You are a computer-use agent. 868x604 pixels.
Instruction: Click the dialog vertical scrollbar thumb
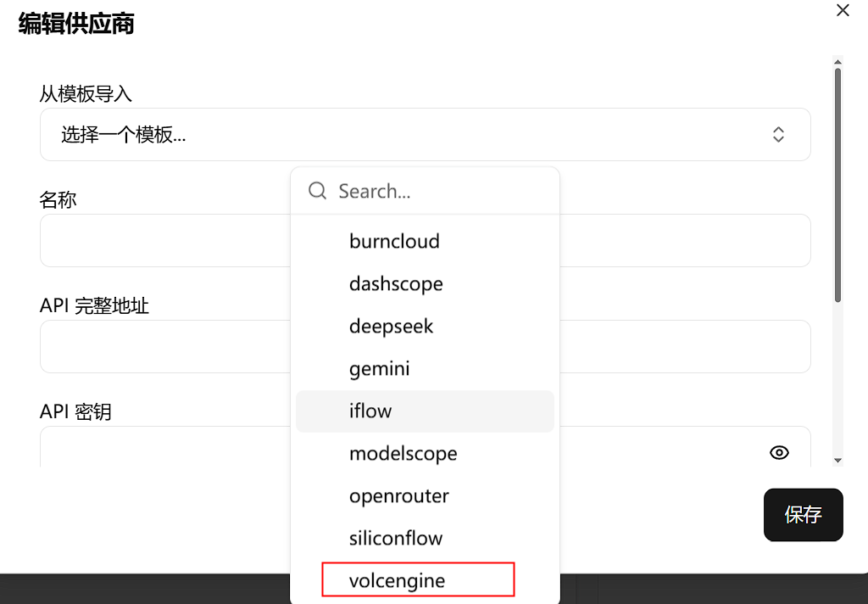[837, 185]
